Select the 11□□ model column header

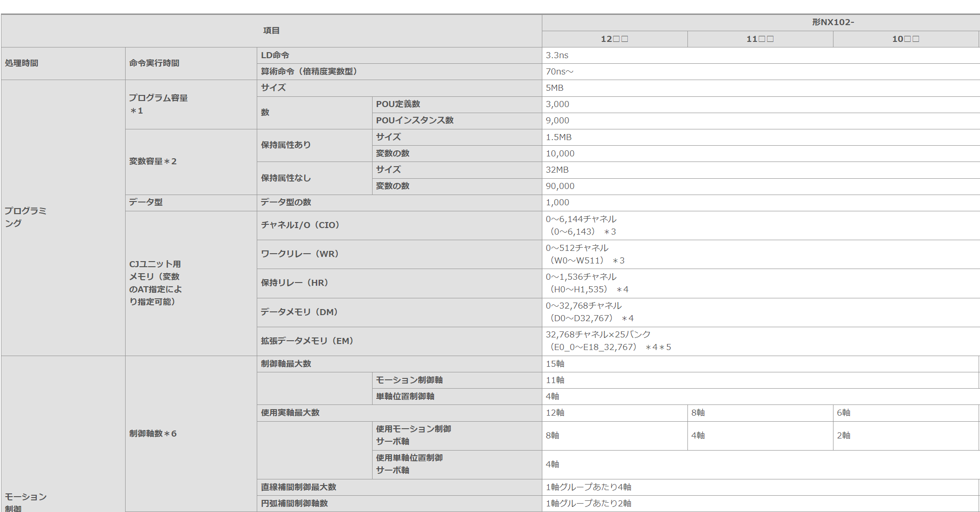click(x=760, y=39)
